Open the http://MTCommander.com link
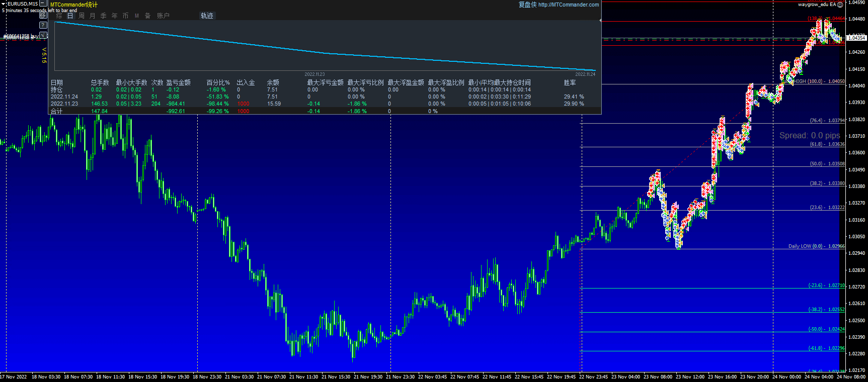Image resolution: width=868 pixels, height=382 pixels. click(x=568, y=5)
